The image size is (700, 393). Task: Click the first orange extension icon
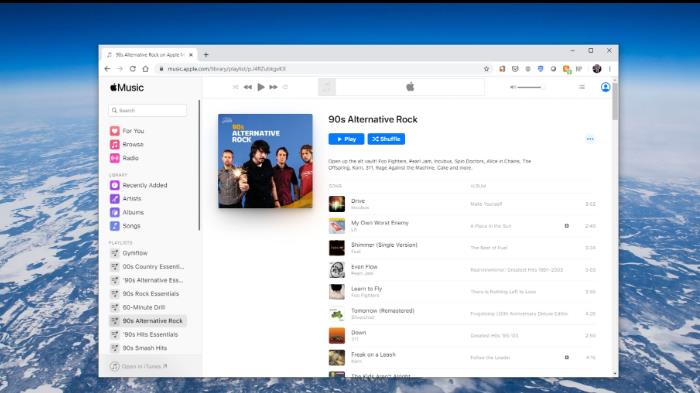click(502, 69)
